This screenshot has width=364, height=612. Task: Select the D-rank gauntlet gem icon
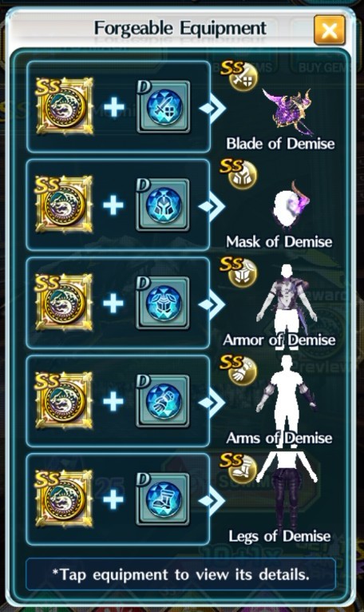click(163, 401)
